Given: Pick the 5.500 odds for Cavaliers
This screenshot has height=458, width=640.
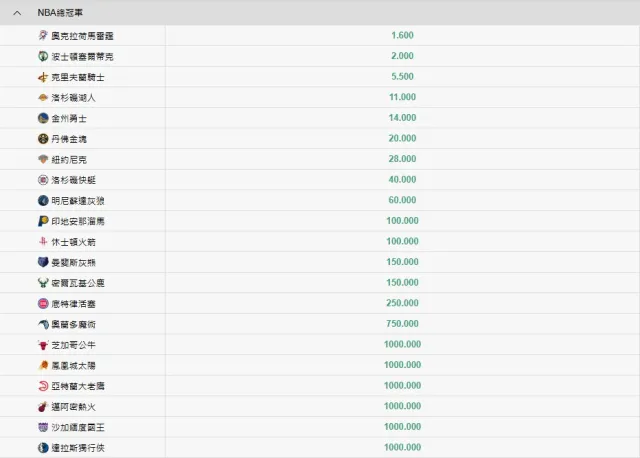Looking at the screenshot, I should pos(402,77).
